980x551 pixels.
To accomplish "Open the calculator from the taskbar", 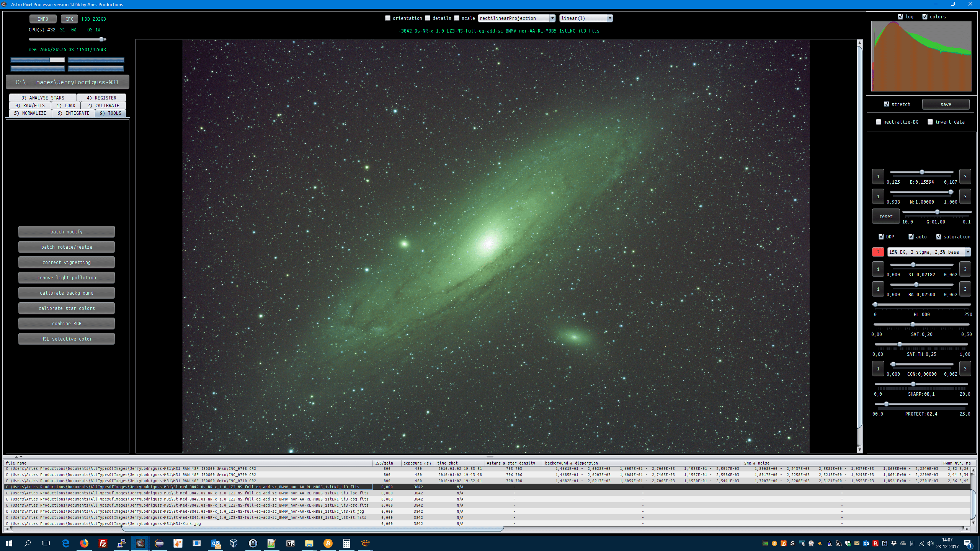I will [346, 543].
